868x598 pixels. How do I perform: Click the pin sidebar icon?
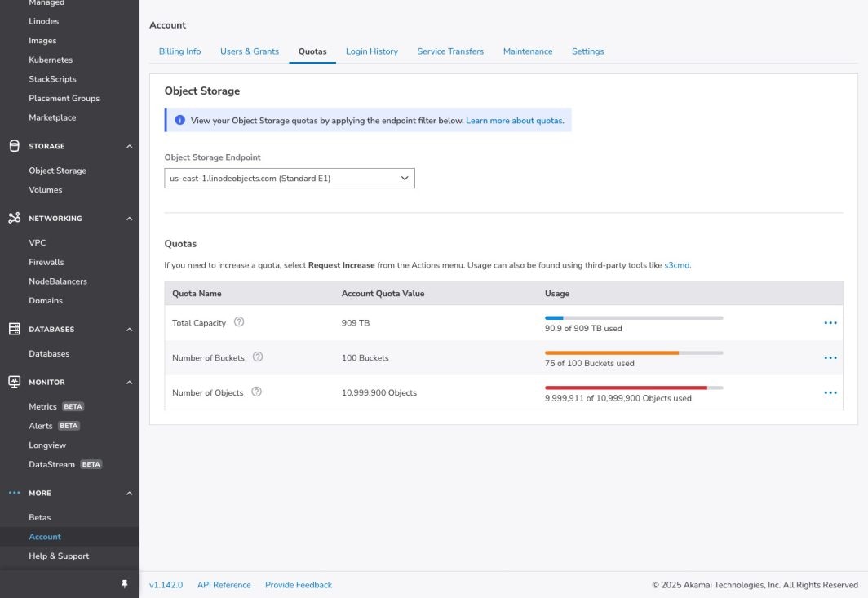(x=125, y=584)
